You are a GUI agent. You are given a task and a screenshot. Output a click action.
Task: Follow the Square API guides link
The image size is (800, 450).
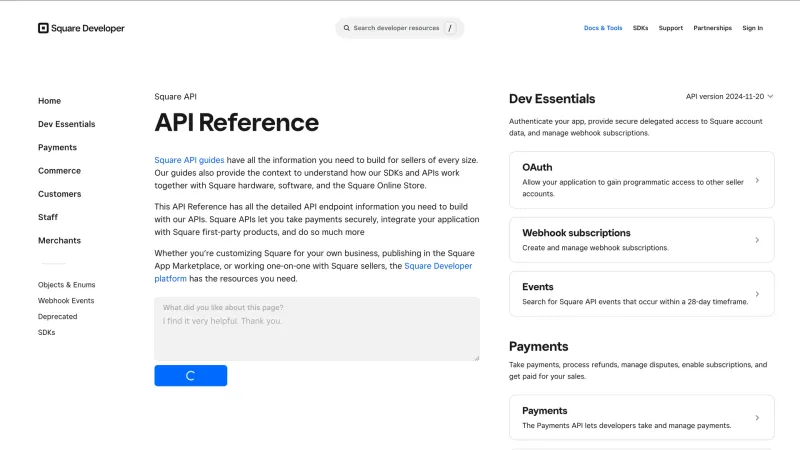[x=189, y=160]
